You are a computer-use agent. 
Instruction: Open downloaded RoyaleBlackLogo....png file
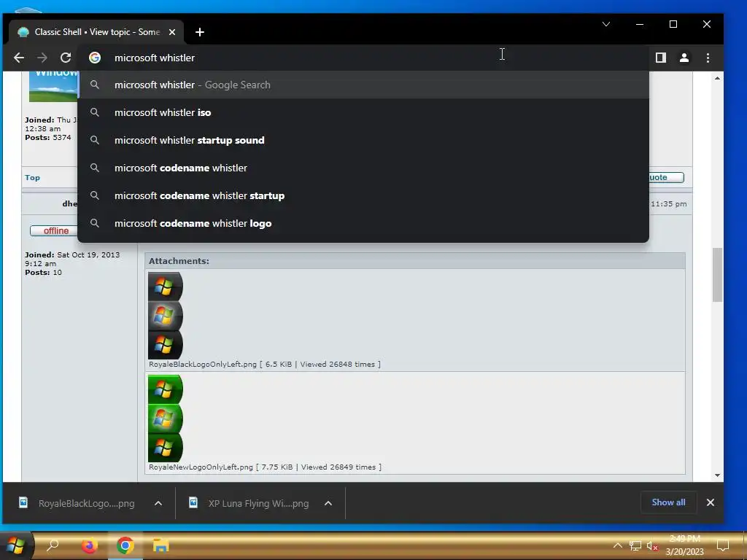(x=77, y=503)
